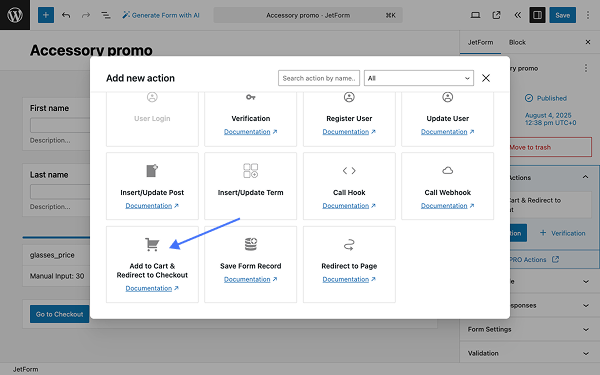600x375 pixels.
Task: Select the Register User action icon
Action: 349,97
